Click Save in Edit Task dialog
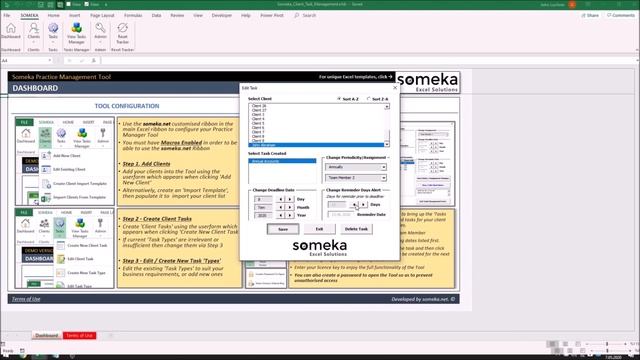640x360 pixels. tap(283, 229)
